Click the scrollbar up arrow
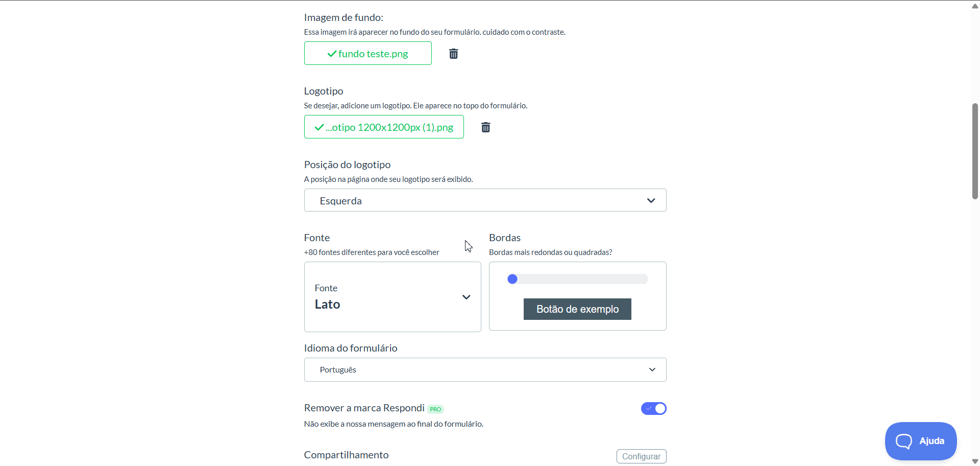 point(975,6)
